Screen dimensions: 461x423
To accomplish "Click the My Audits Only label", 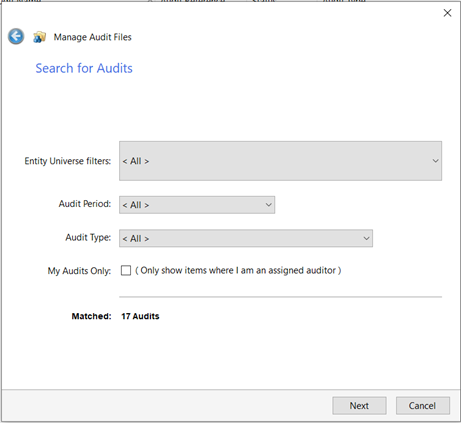I will click(x=79, y=271).
